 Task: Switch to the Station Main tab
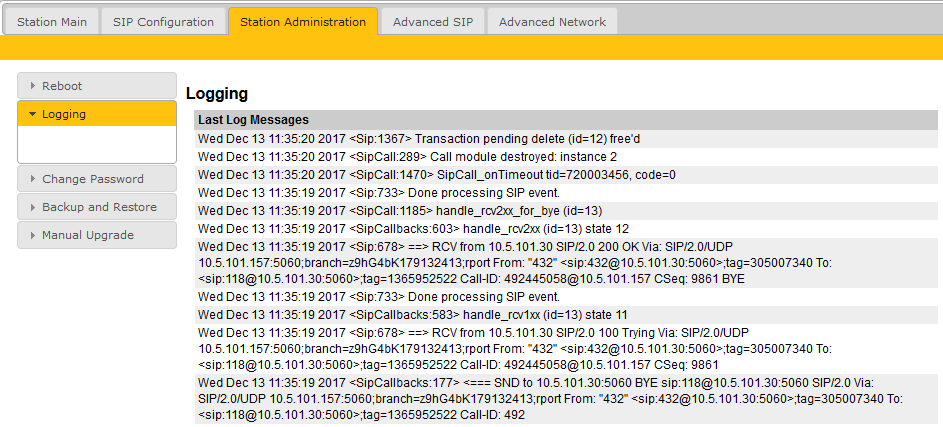coord(51,21)
